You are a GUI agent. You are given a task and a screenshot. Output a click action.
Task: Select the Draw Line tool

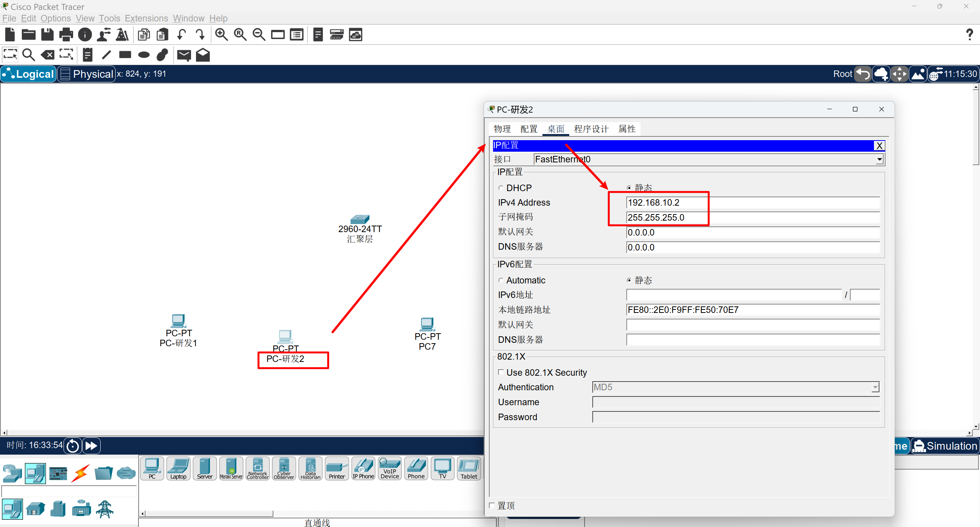point(106,55)
